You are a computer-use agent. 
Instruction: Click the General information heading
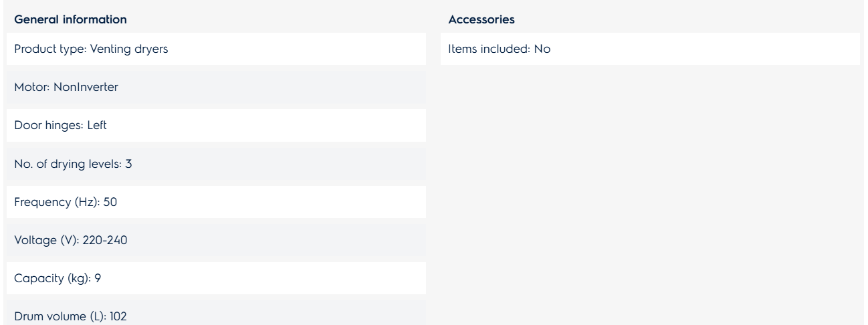tap(70, 20)
